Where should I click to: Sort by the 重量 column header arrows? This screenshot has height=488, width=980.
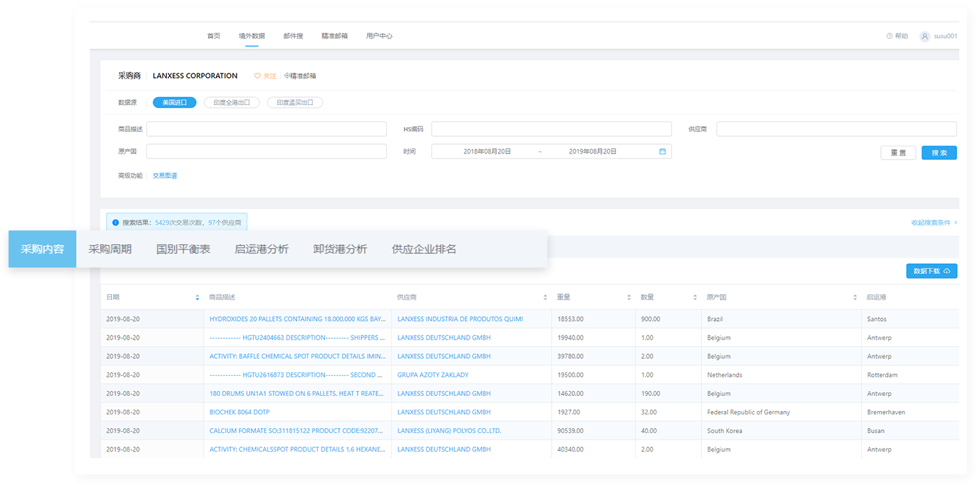click(629, 298)
